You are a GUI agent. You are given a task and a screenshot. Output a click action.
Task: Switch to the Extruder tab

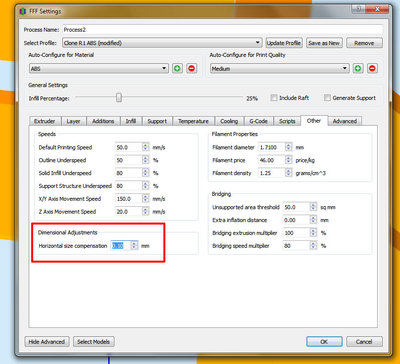click(45, 121)
